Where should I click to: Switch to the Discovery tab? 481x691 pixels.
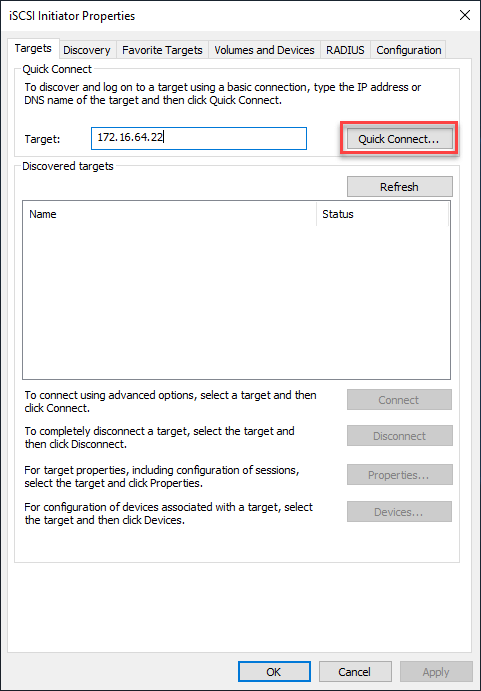[x=87, y=50]
